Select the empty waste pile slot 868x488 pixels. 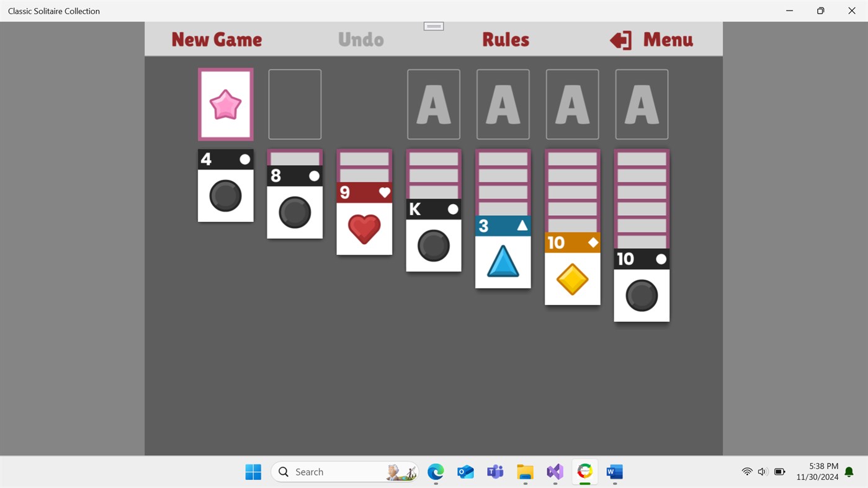[294, 104]
